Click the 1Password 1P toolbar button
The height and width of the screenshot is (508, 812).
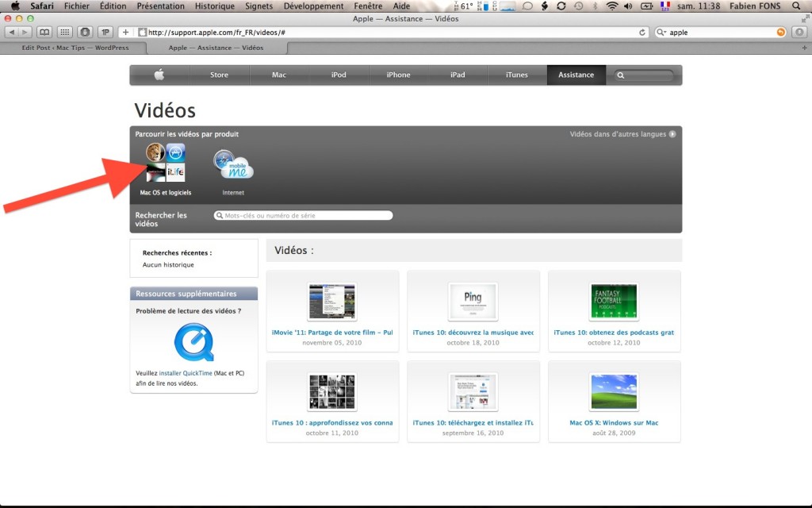(105, 32)
